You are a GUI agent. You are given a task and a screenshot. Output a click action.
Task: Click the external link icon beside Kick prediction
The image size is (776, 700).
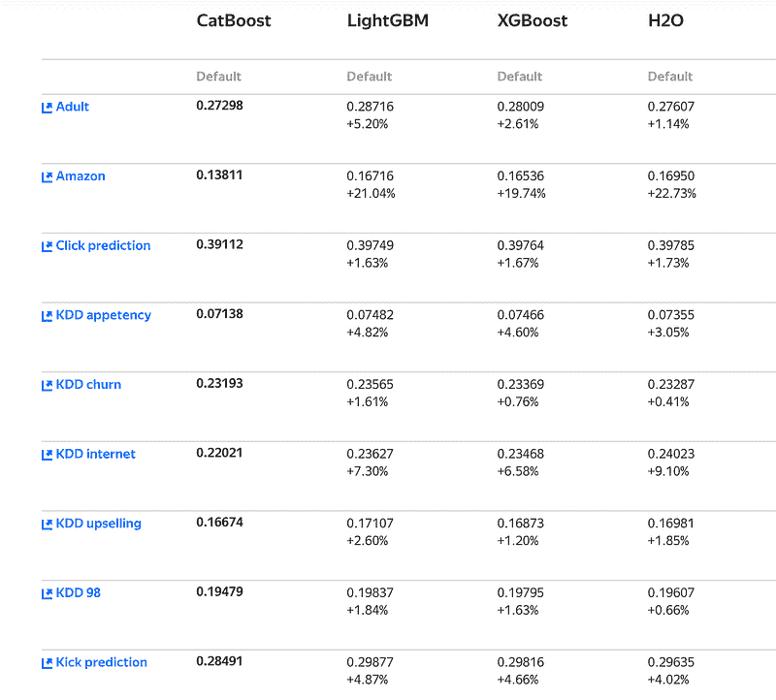[x=47, y=663]
